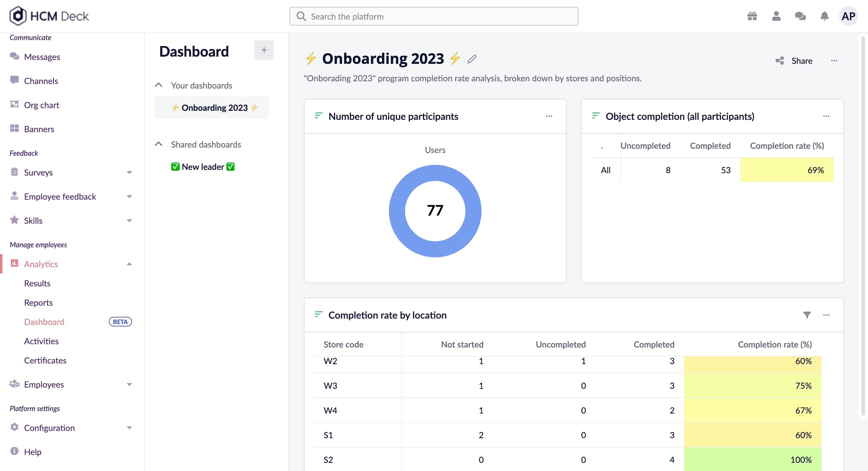Open the user profile icon
868x471 pixels.
click(x=776, y=16)
